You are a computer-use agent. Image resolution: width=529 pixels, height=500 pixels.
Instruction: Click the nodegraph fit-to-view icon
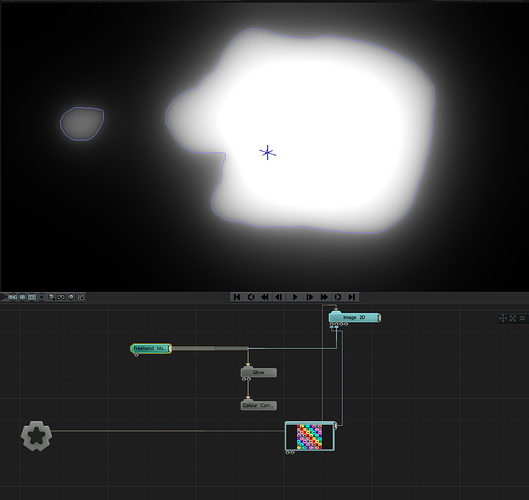click(513, 318)
